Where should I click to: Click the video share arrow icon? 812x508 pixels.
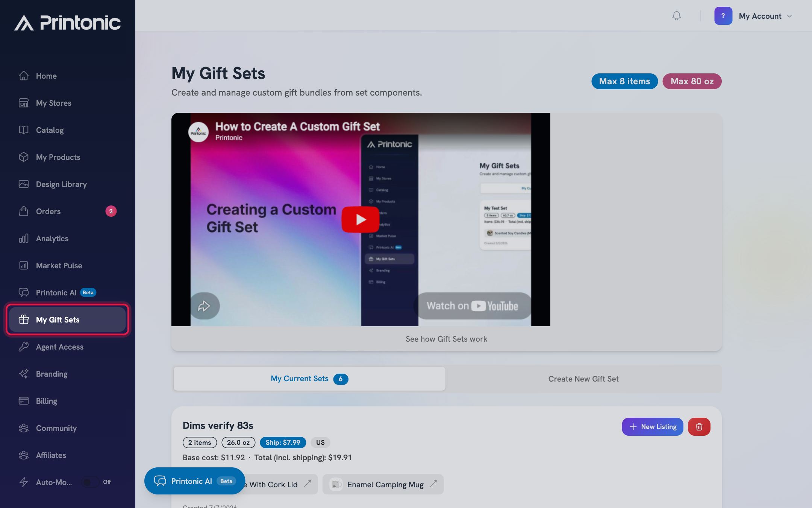204,306
